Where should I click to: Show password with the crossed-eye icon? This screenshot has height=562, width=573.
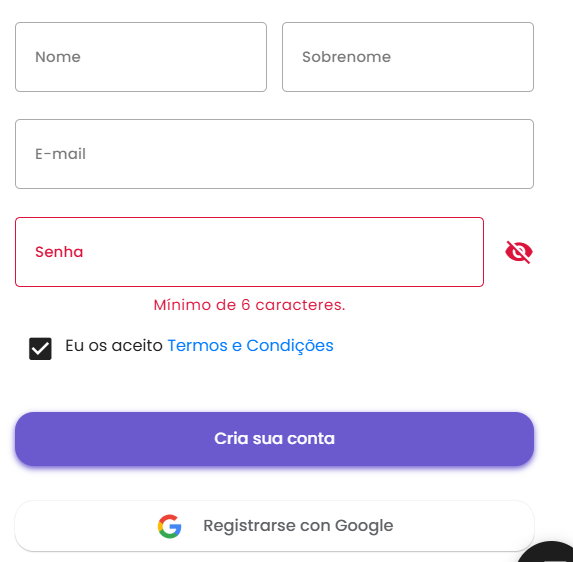click(x=519, y=252)
